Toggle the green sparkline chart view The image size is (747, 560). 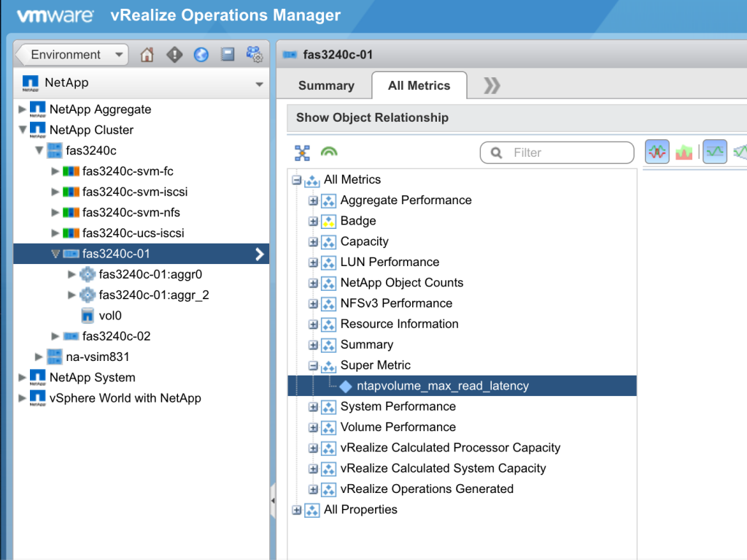tap(714, 151)
